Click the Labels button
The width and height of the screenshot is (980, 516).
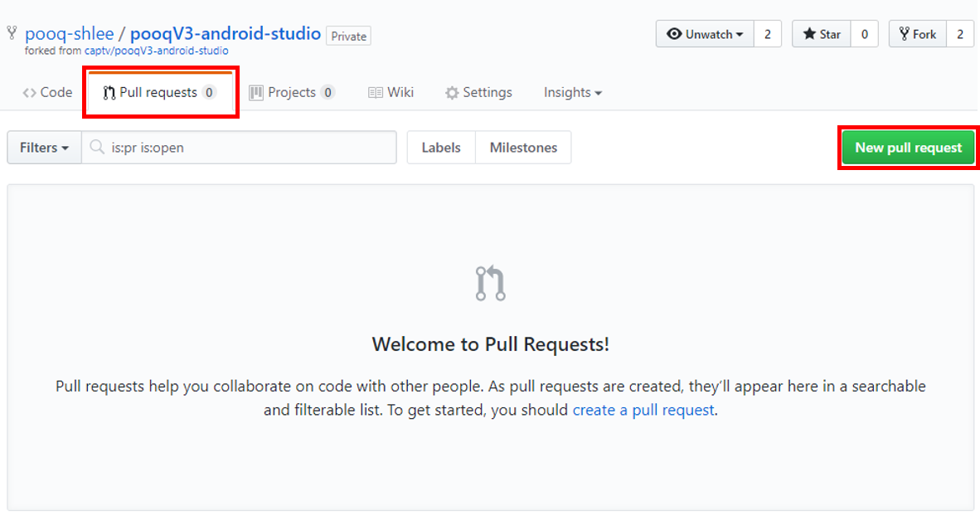pos(441,148)
